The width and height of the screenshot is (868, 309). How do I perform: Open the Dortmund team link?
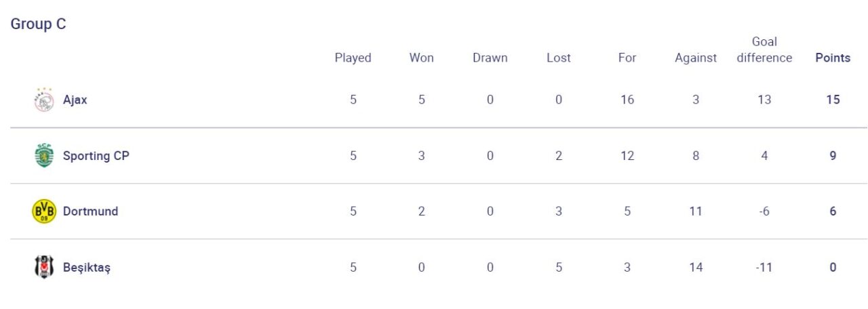90,211
